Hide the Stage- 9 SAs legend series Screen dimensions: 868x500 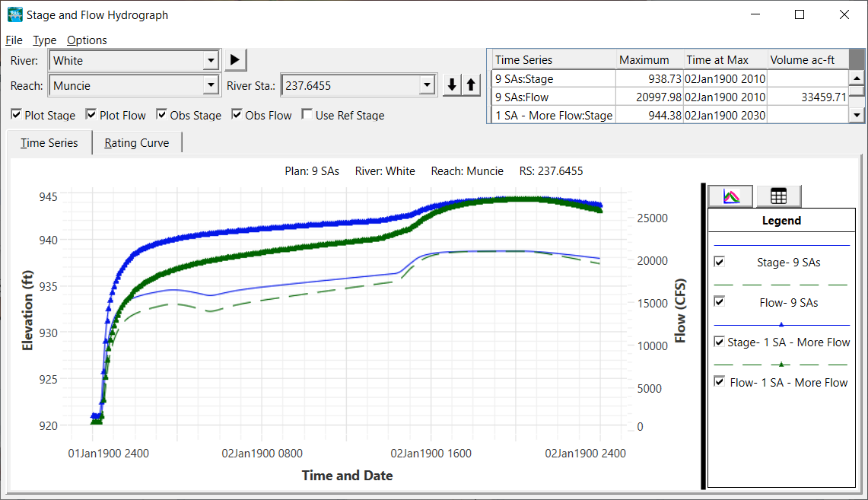pyautogui.click(x=720, y=262)
